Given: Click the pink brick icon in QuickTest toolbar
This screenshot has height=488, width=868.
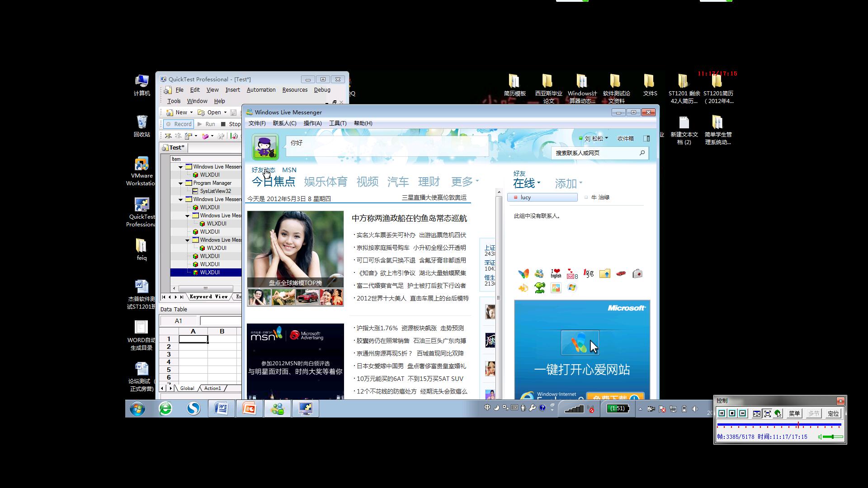Looking at the screenshot, I should [x=205, y=136].
